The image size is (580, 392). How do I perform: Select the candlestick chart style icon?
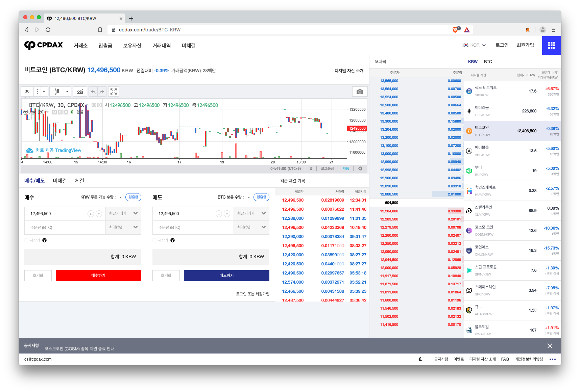pos(57,92)
